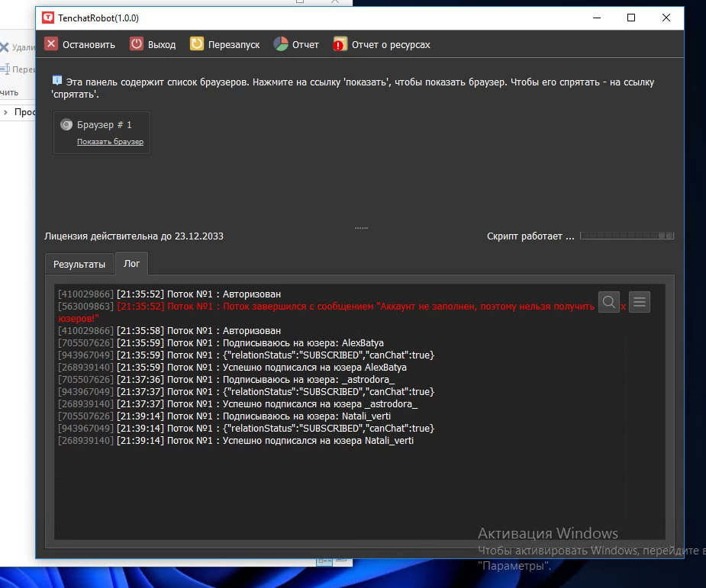Select log line 'Подписываюсь на юзера: Natali_verti'

coord(224,416)
